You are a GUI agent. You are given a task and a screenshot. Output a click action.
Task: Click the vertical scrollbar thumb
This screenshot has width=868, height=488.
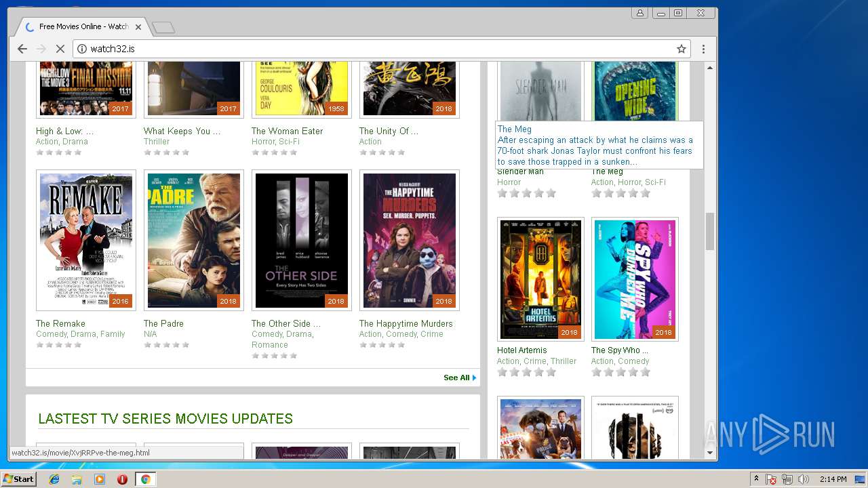[x=710, y=231]
